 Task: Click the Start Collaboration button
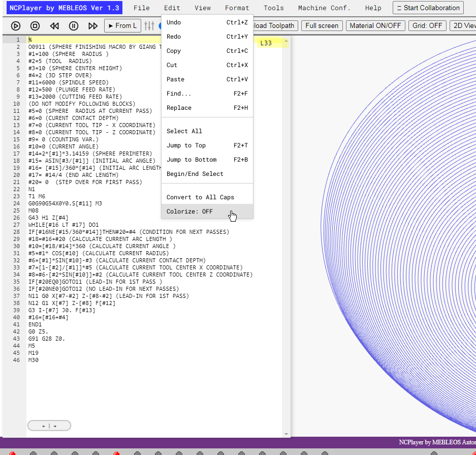pos(428,8)
